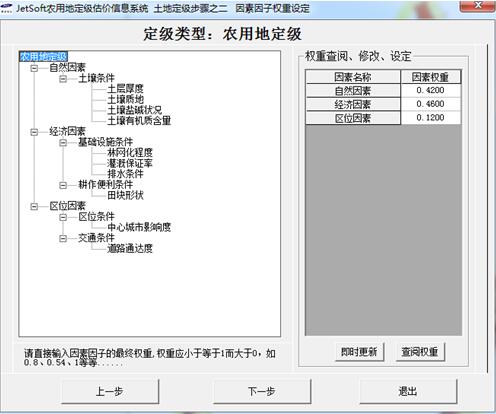The image size is (496, 414).
Task: Select 灌溉保证率 tree item
Action: (130, 163)
